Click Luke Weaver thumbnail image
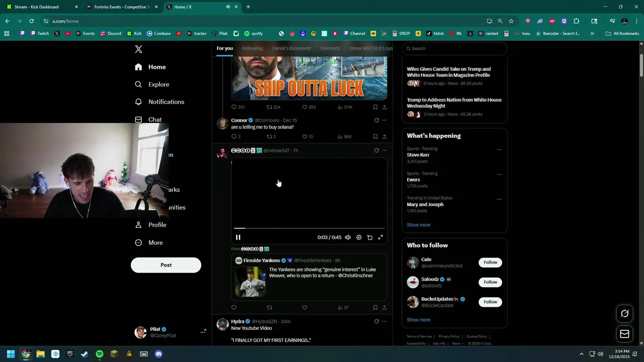 (x=250, y=282)
